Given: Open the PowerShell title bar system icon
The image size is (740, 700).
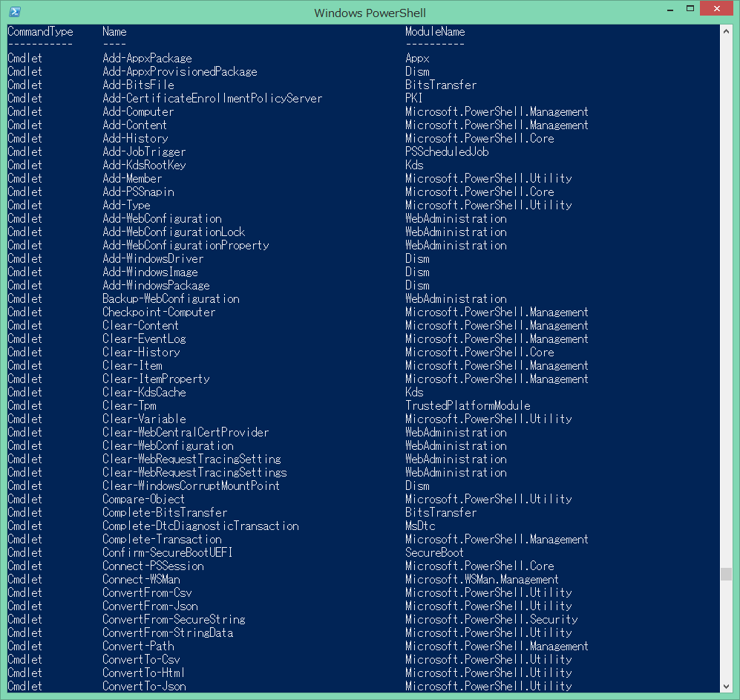Looking at the screenshot, I should click(x=15, y=12).
